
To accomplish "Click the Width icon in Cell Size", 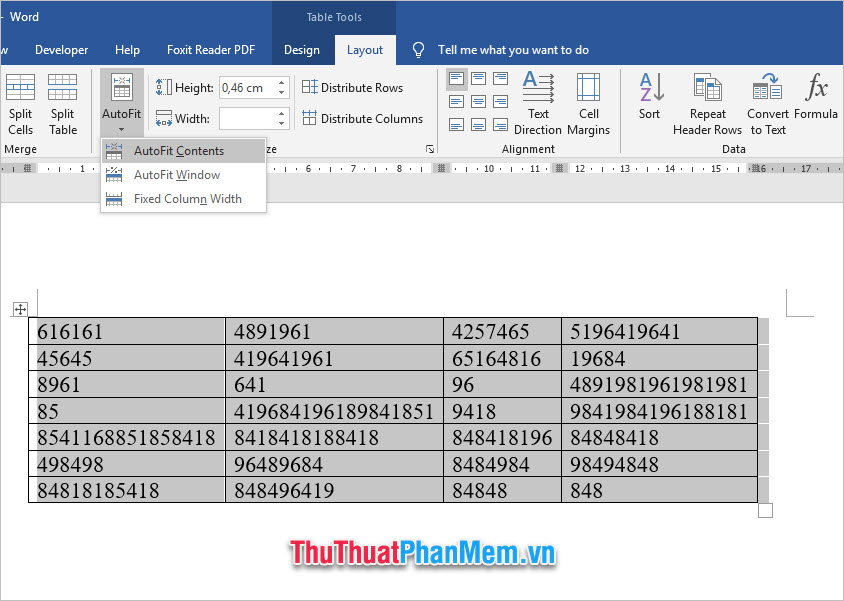I will pyautogui.click(x=164, y=118).
